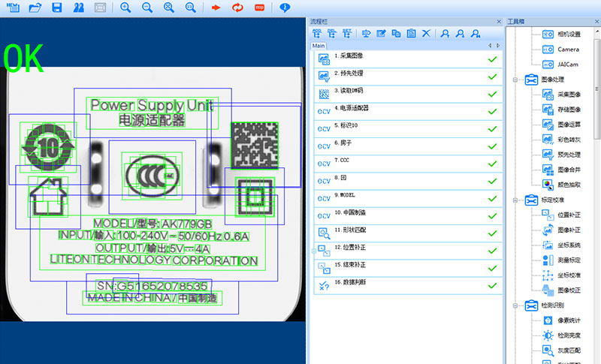Click the Open folder toolbar icon

pos(35,8)
